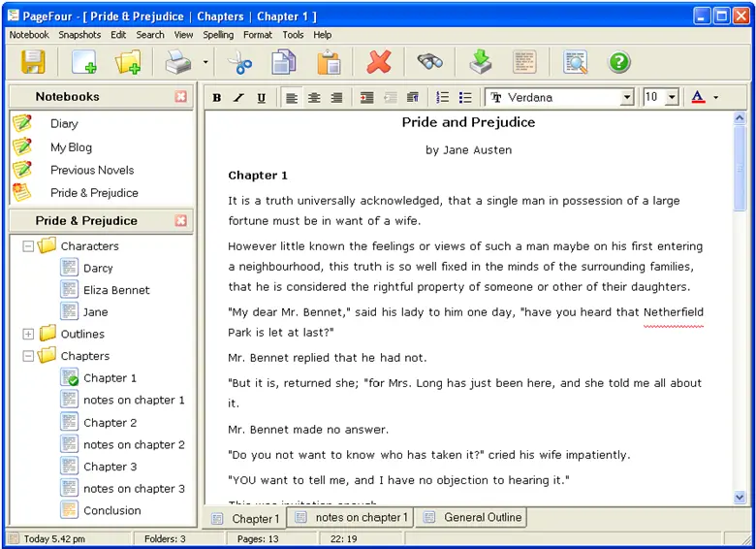Click the decrease indent icon
This screenshot has width=756, height=549.
[x=390, y=98]
